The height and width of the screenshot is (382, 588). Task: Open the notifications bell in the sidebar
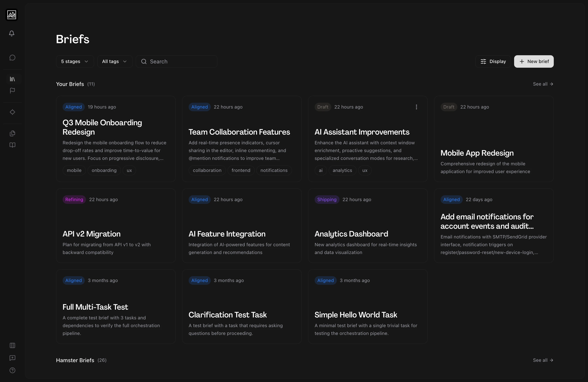pos(12,33)
